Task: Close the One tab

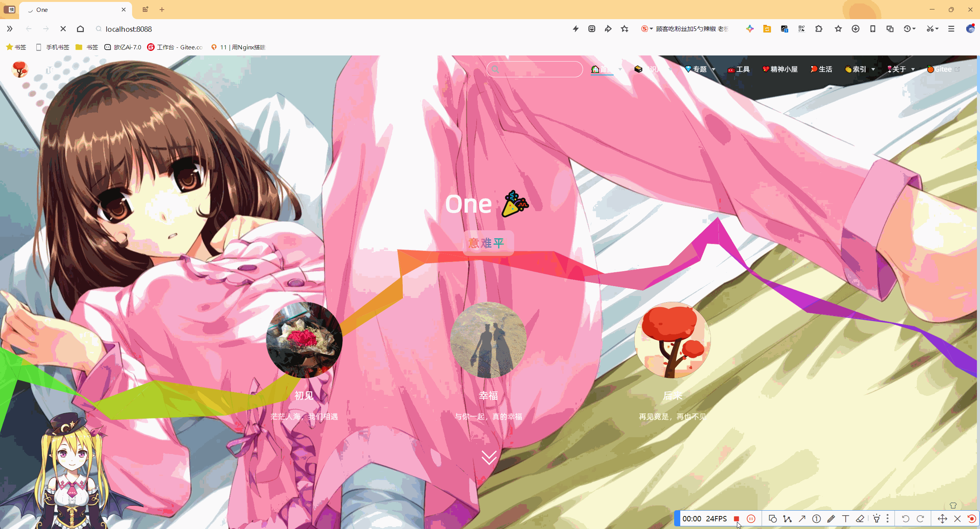Action: point(124,10)
